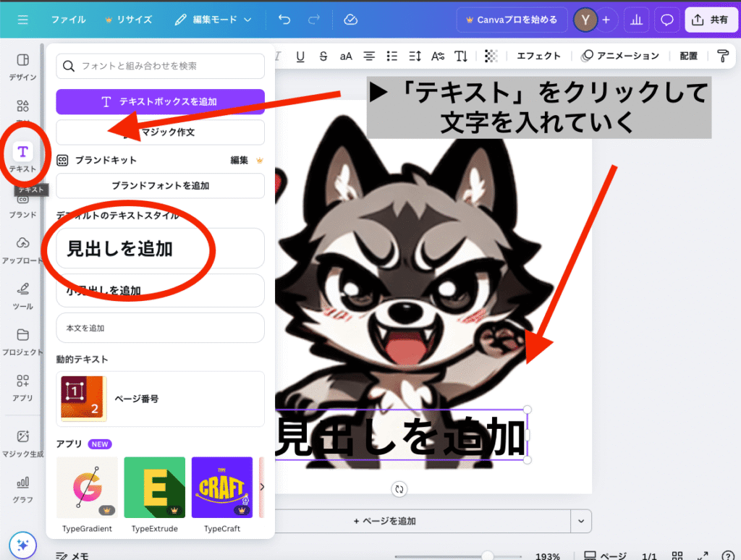741x560 pixels.
Task: Open the リサイズ menu
Action: (x=129, y=20)
